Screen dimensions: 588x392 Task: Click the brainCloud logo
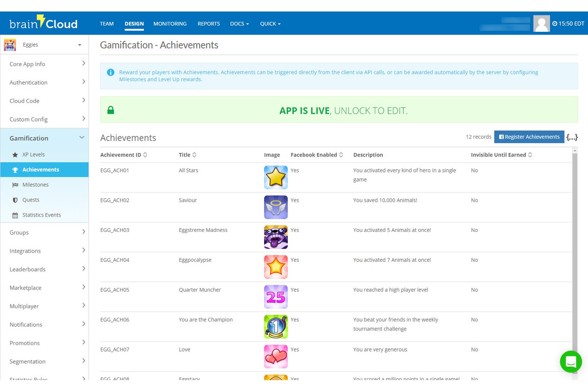tap(43, 23)
